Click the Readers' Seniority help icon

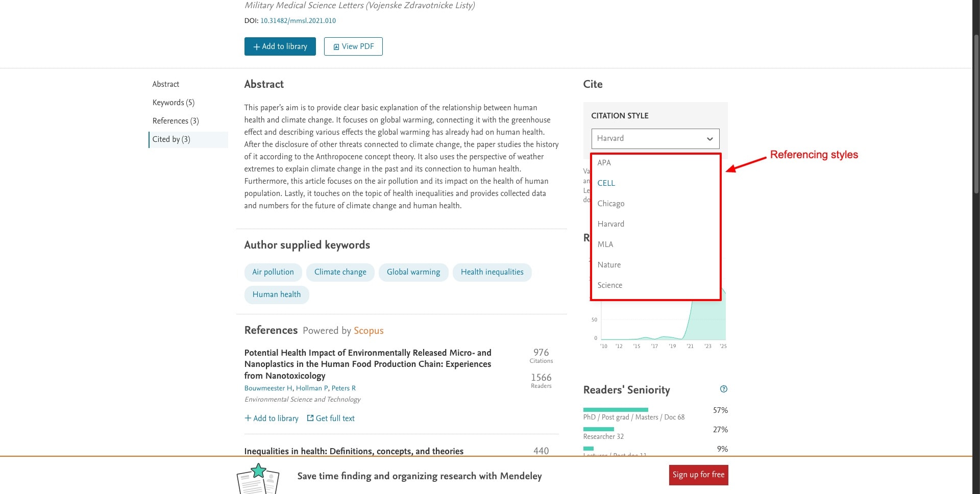tap(723, 389)
